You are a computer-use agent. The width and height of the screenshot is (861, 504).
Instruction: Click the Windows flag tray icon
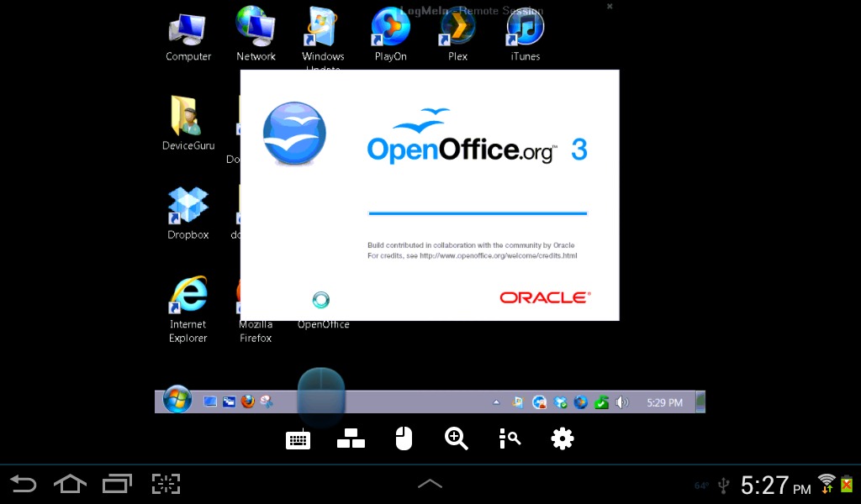518,402
